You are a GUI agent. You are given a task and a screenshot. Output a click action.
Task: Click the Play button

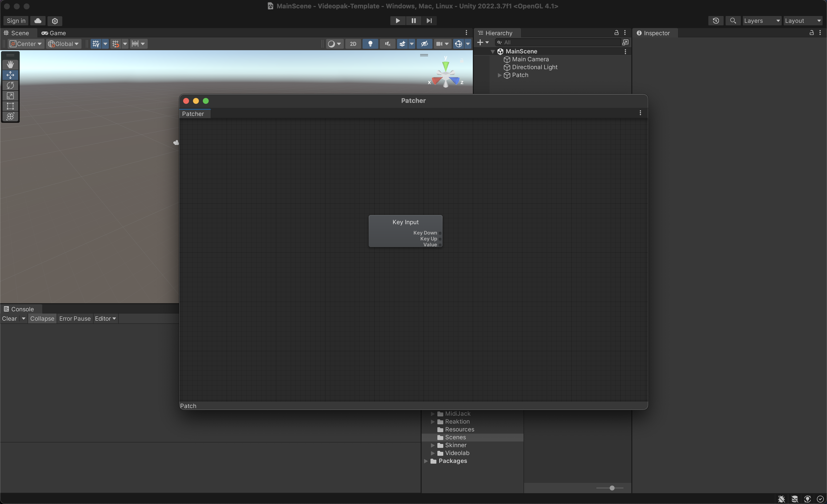point(398,21)
